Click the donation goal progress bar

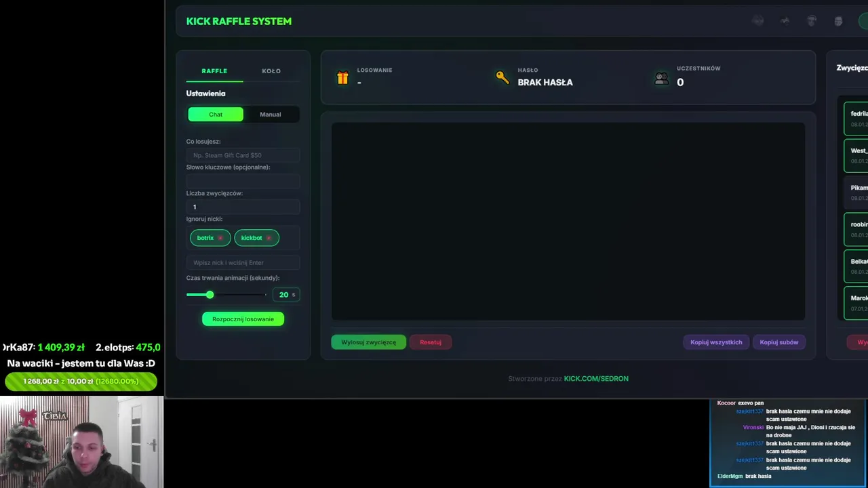81,382
